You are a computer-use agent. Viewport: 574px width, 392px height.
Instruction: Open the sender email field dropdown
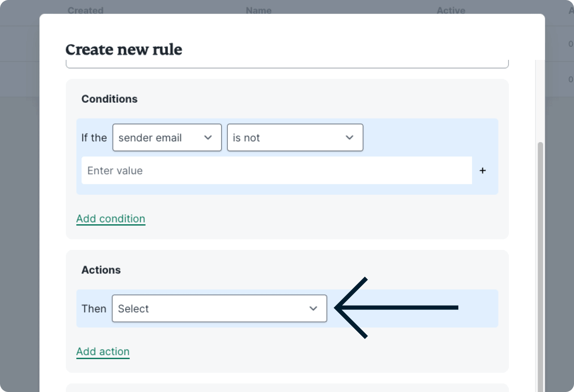[167, 138]
